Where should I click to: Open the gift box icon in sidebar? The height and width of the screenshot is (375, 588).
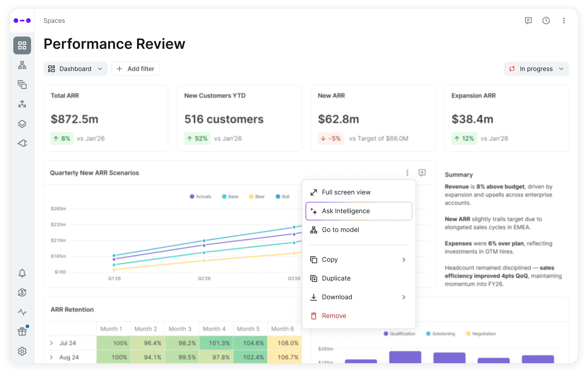tap(22, 331)
